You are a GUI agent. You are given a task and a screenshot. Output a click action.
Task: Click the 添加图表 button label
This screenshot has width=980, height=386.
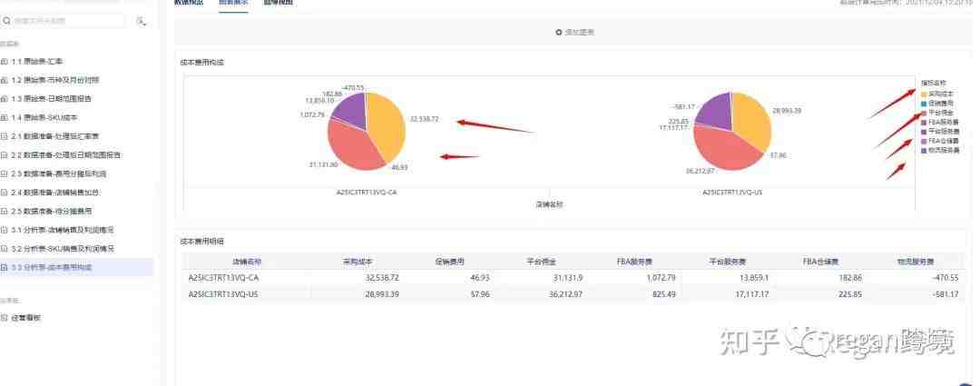(579, 32)
